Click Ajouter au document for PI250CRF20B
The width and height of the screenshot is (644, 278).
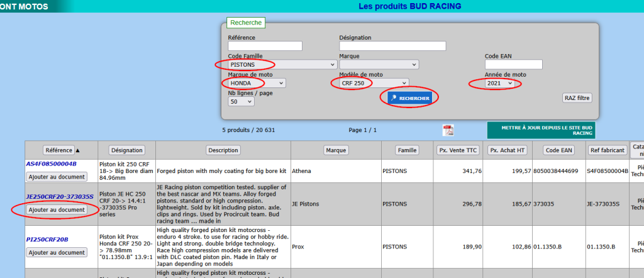[57, 252]
